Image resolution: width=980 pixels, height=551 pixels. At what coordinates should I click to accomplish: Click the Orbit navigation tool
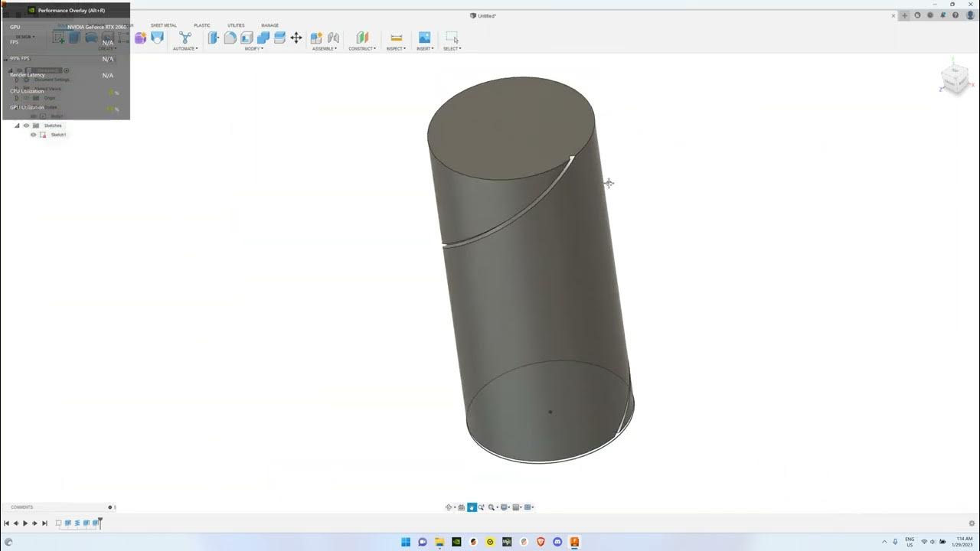tap(449, 507)
